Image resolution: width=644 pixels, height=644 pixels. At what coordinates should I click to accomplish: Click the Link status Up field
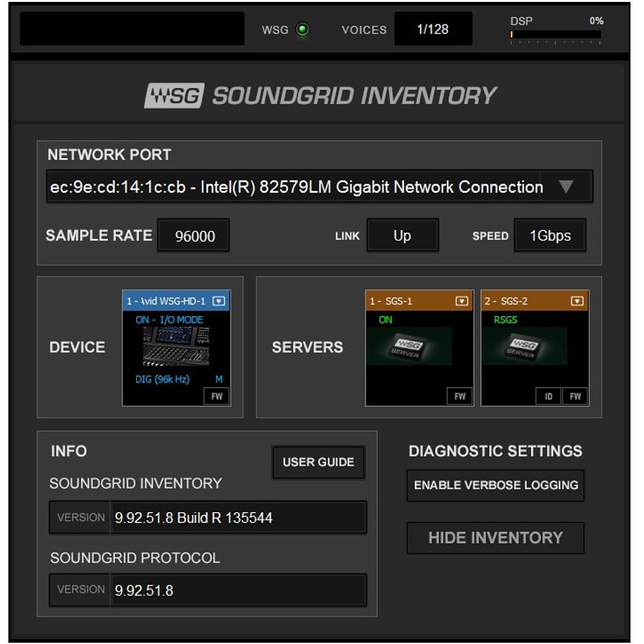pyautogui.click(x=402, y=236)
